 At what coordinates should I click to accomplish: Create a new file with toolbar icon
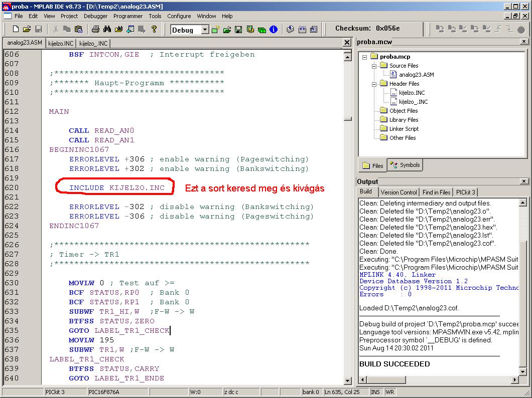pyautogui.click(x=15, y=29)
